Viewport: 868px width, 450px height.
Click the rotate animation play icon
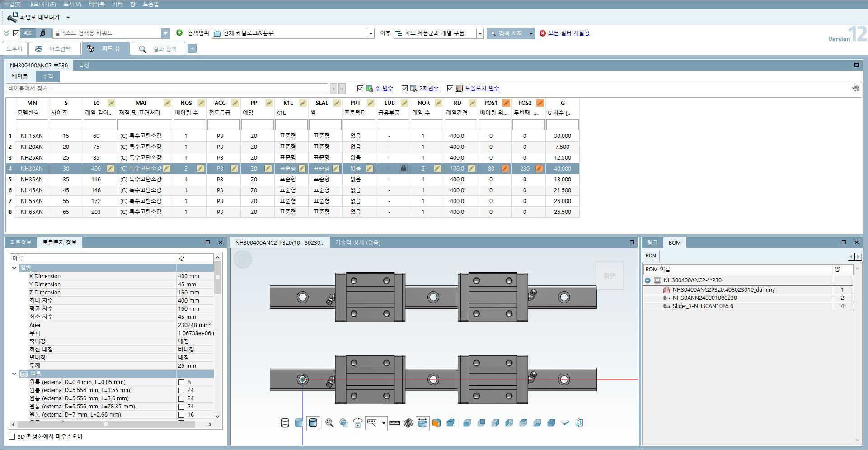pyautogui.click(x=357, y=423)
